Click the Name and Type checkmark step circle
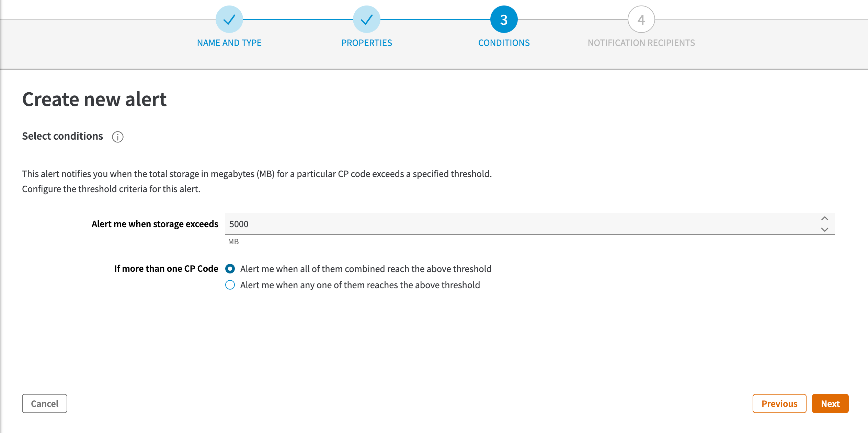 tap(229, 20)
